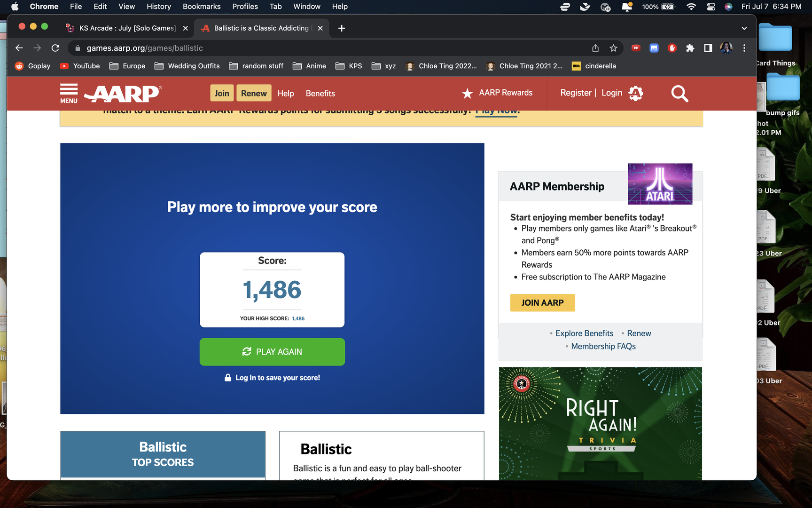Switch to the KS Arcade July tab
The width and height of the screenshot is (812, 508).
[127, 28]
